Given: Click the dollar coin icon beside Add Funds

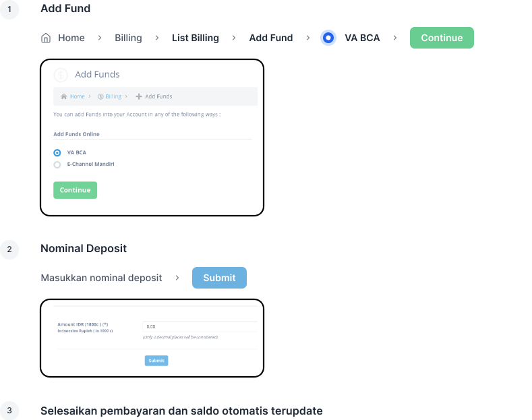Looking at the screenshot, I should (61, 75).
